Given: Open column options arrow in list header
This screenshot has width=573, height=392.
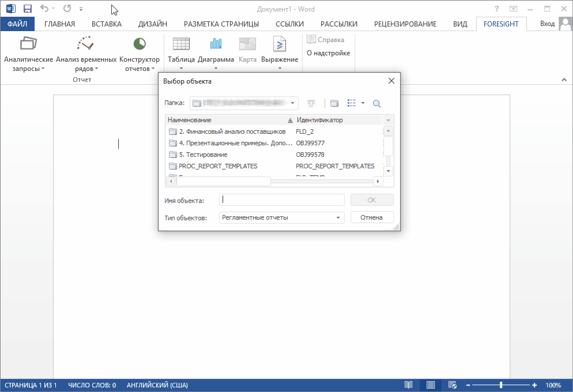Looking at the screenshot, I should 388,120.
